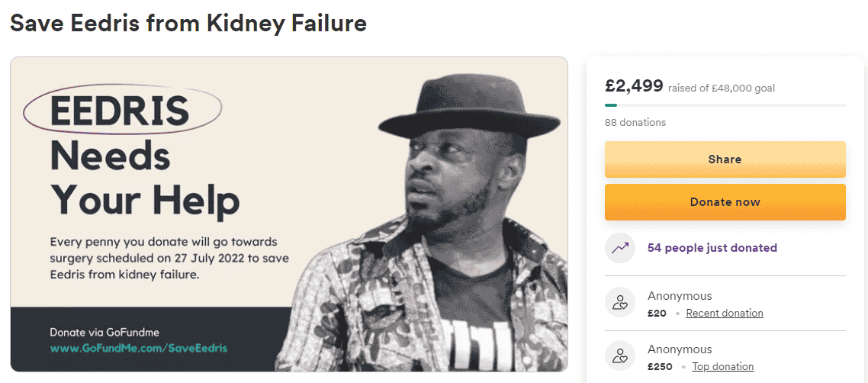The width and height of the screenshot is (868, 383).
Task: Click the "Save Eedris from Kidney Failure" title
Action: coord(188,24)
